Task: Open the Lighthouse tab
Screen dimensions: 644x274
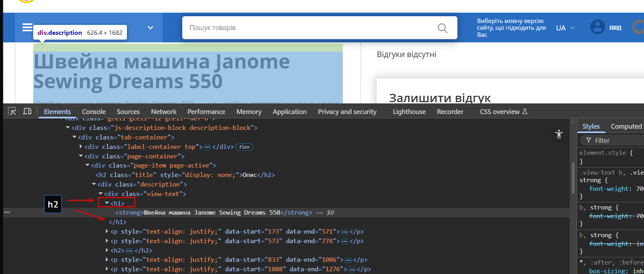Action: click(409, 112)
